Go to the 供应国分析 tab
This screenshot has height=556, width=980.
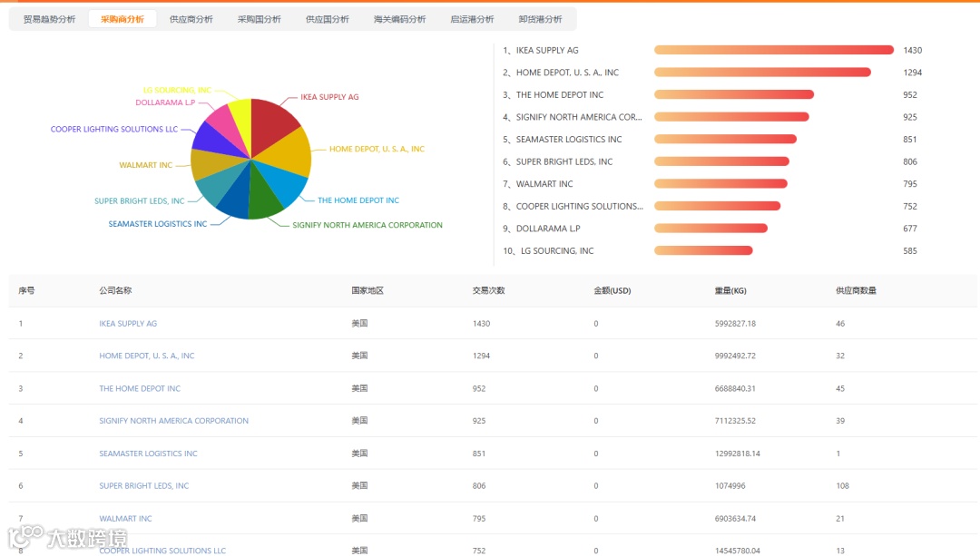click(328, 19)
